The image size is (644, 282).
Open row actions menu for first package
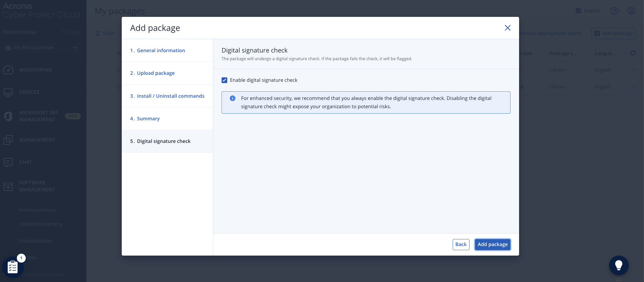tap(633, 70)
